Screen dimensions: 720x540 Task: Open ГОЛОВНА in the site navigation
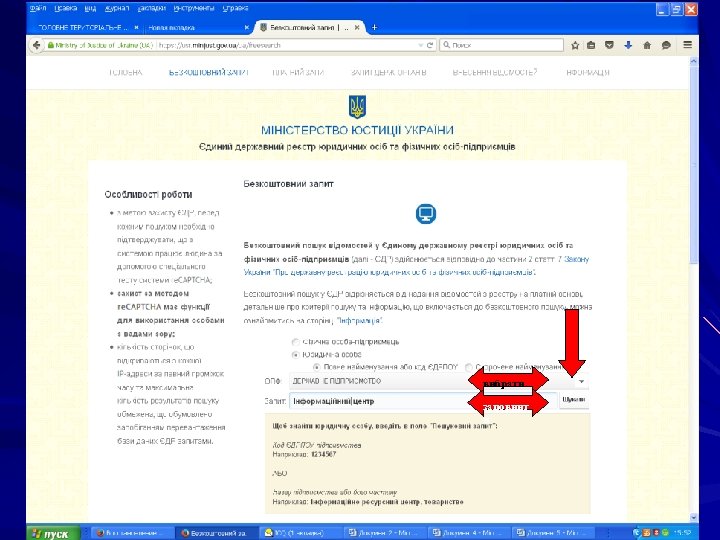[x=125, y=72]
